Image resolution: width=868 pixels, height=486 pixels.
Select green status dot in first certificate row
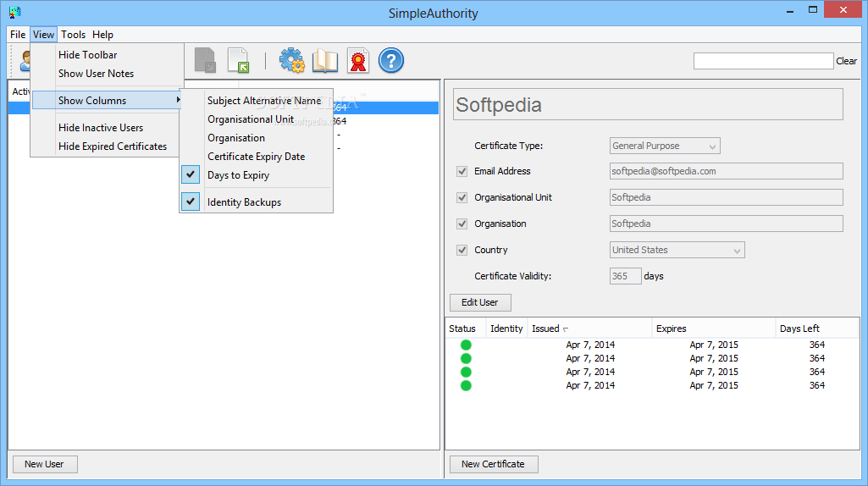coord(466,345)
